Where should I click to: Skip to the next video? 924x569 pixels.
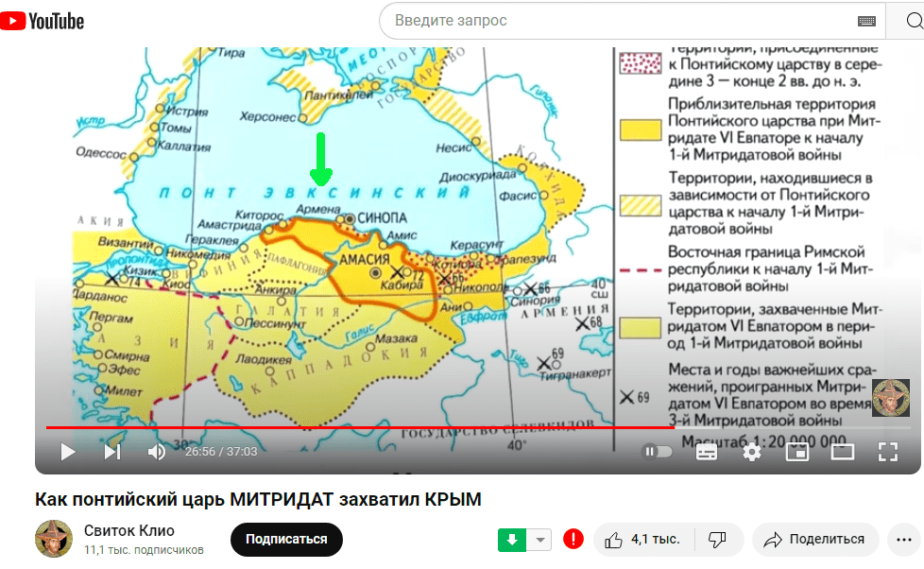pyautogui.click(x=112, y=452)
